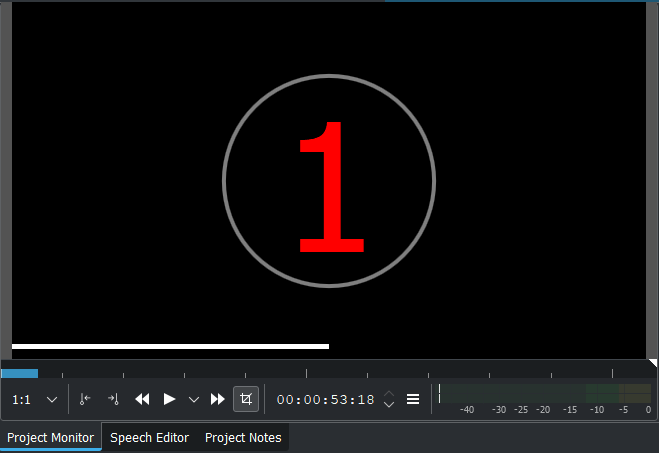Click the timecode field 00:00:53:18
Image resolution: width=659 pixels, height=453 pixels.
[x=325, y=399]
